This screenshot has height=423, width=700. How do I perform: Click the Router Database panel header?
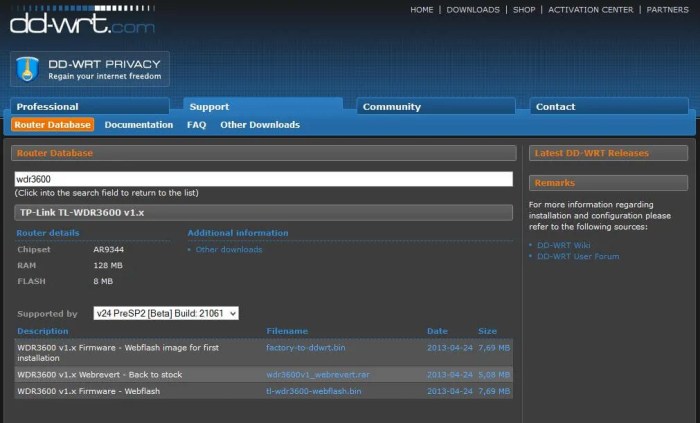pos(264,153)
